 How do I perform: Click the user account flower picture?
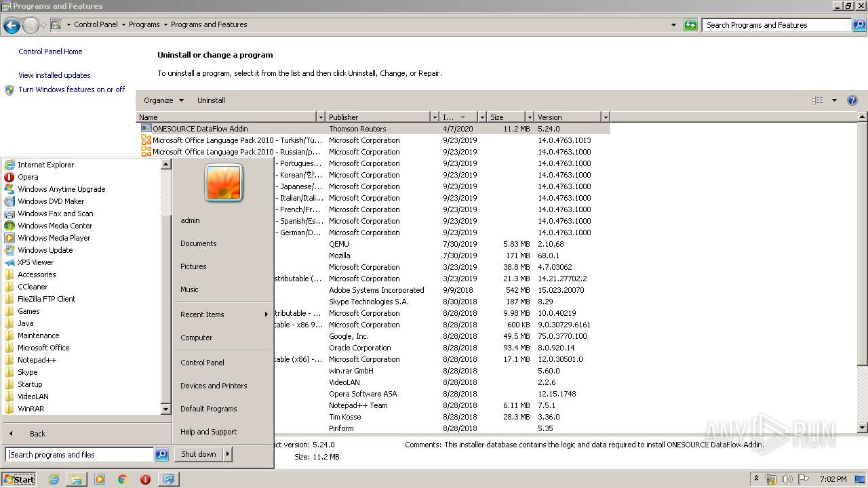click(x=224, y=182)
